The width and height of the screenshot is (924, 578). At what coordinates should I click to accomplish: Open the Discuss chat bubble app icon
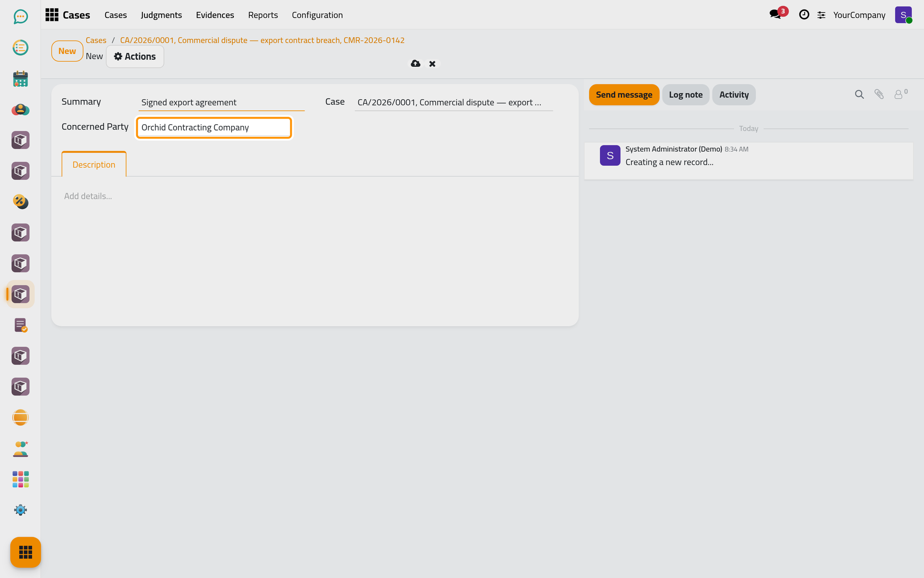pos(20,17)
